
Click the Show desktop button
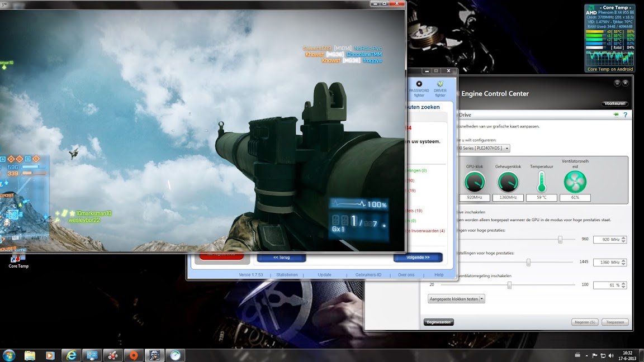click(641, 355)
